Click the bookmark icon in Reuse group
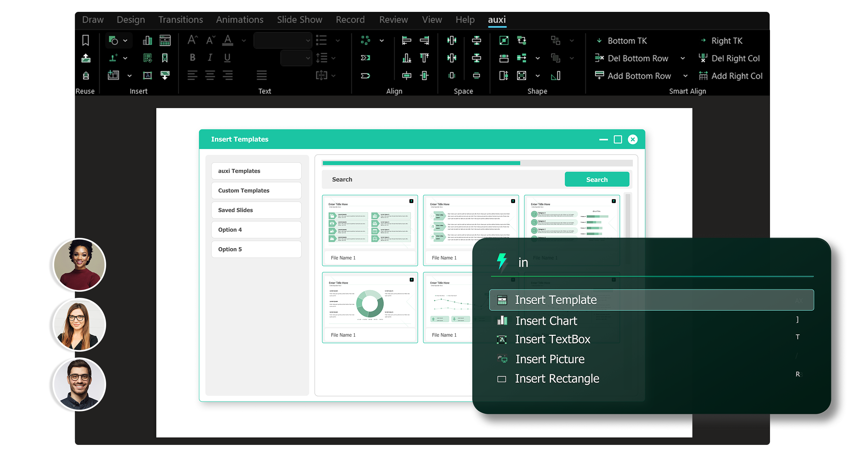The image size is (868, 472). coord(86,41)
